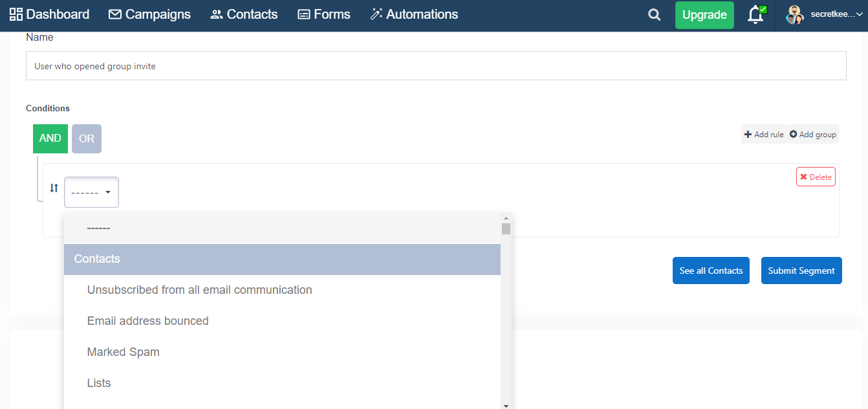Pick the Lists option
The image size is (868, 409).
[282, 383]
